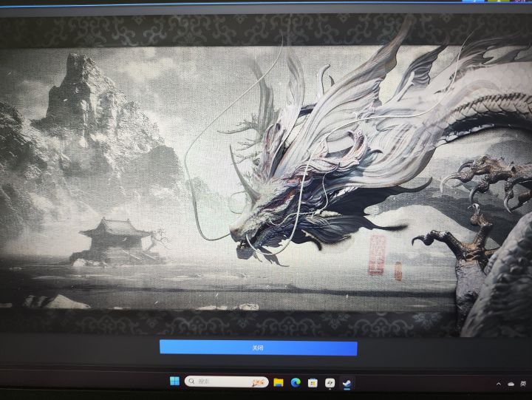Launch Microsoft Edge from the taskbar
Image resolution: width=532 pixels, height=400 pixels.
click(x=296, y=383)
